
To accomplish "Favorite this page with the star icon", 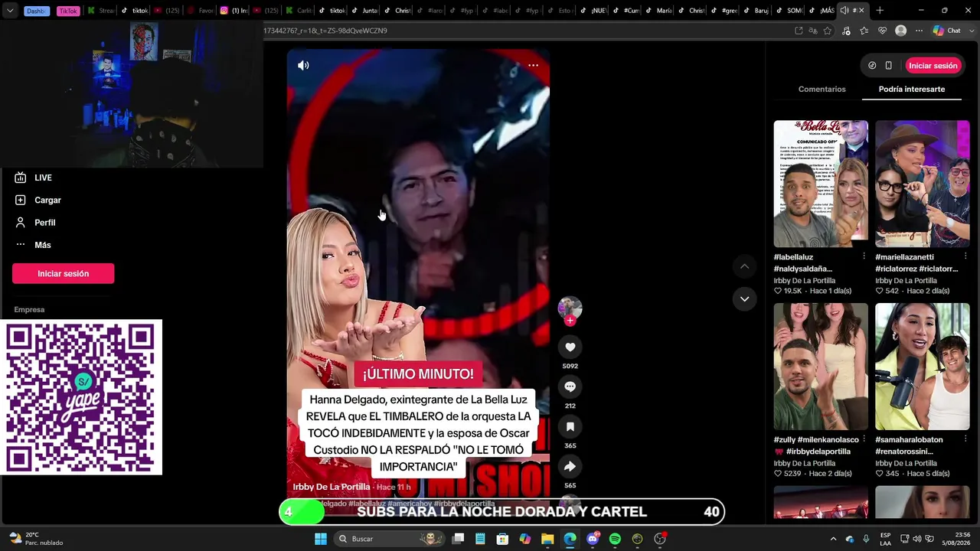I will pos(828,31).
